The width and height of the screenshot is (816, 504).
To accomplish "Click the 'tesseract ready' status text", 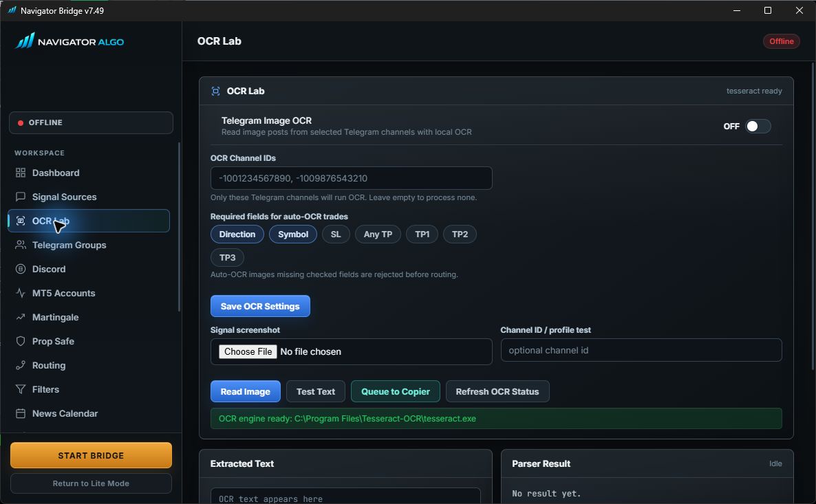I will 754,91.
